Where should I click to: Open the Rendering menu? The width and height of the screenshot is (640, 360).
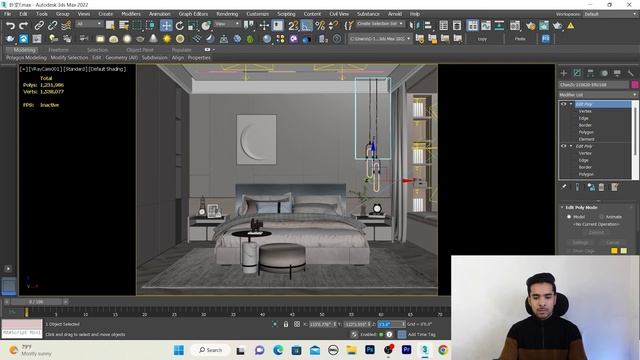click(x=227, y=14)
